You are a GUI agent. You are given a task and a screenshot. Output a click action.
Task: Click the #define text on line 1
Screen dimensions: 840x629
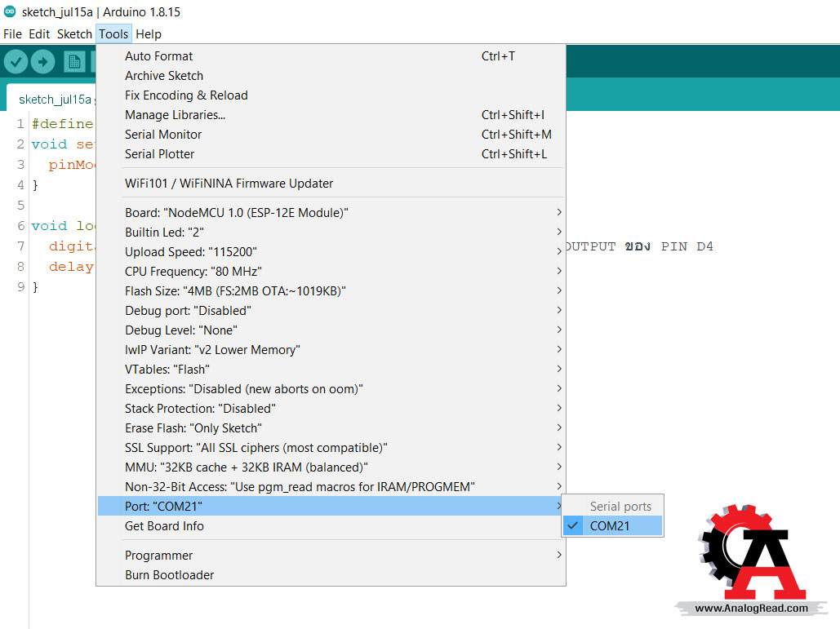click(x=62, y=124)
